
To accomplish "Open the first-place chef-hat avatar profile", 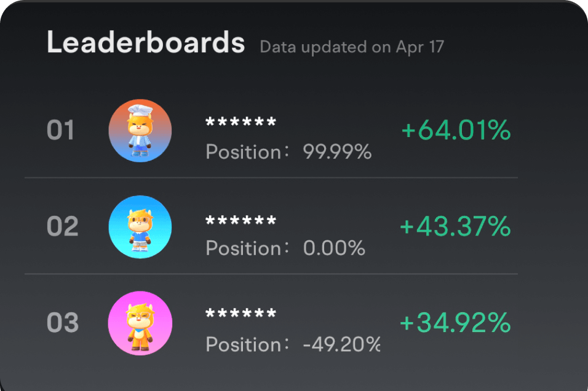I will coord(140,130).
